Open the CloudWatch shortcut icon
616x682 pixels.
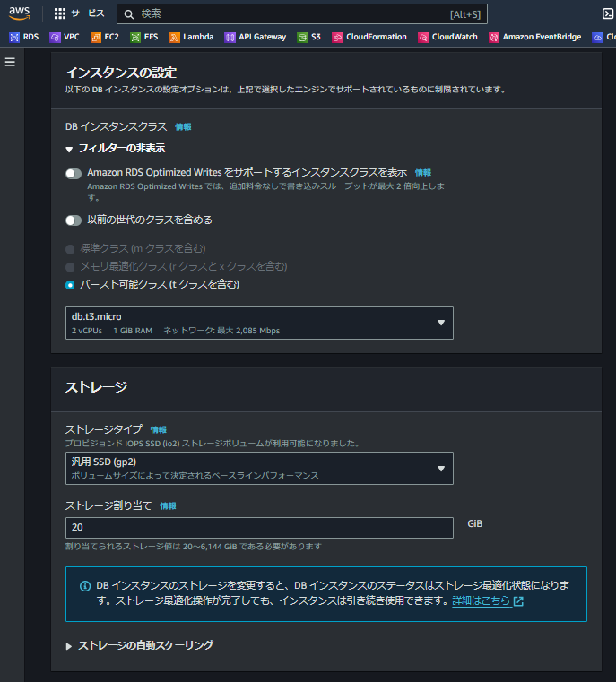(x=423, y=38)
